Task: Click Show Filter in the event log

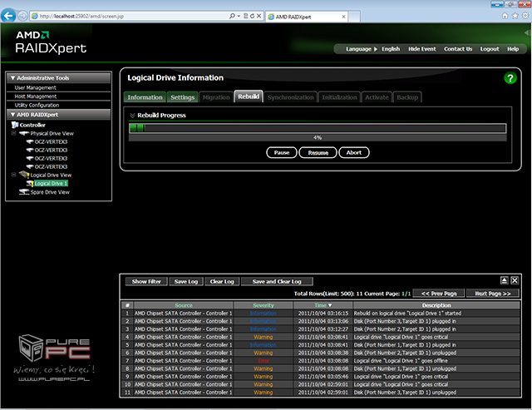Action: [x=146, y=281]
